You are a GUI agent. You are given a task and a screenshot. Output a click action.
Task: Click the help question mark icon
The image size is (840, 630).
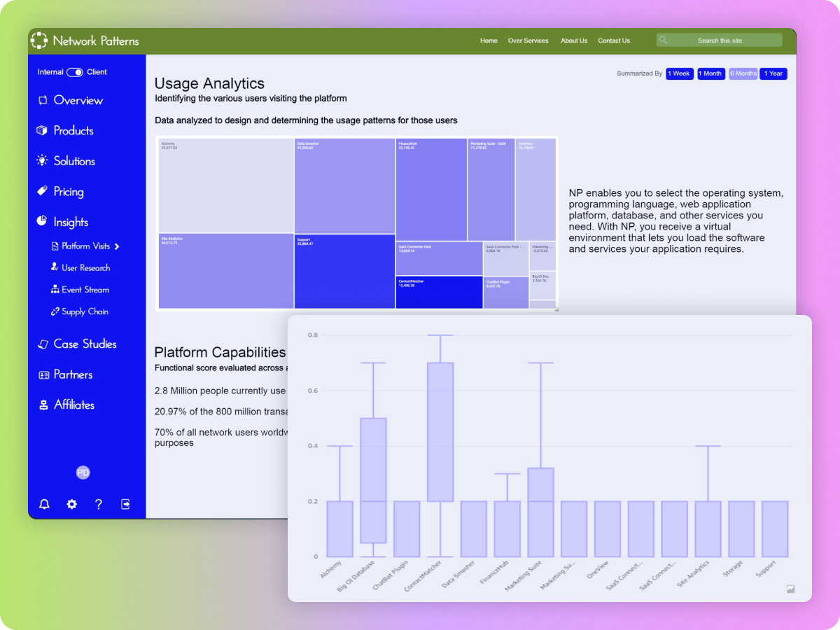tap(99, 504)
